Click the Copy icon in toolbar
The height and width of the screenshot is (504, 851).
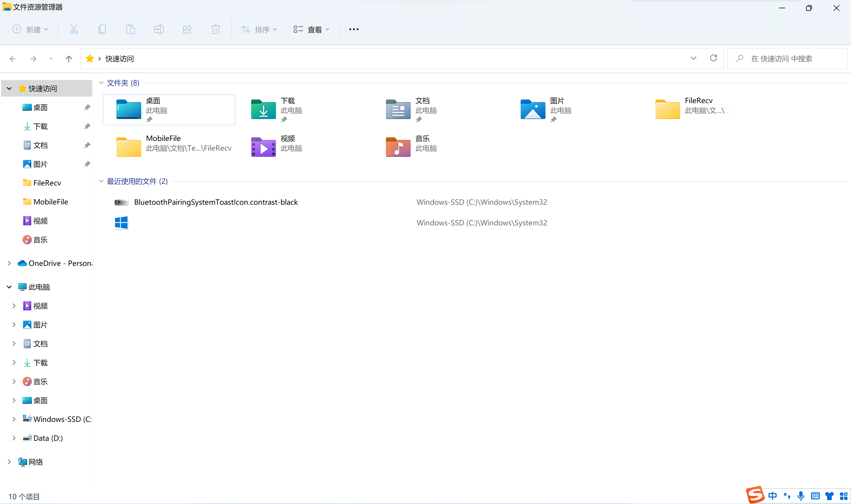click(102, 29)
